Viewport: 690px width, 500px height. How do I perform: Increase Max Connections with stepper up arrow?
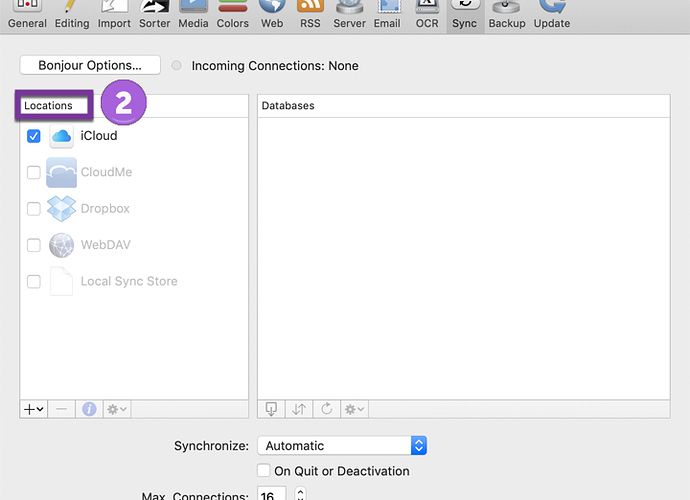[x=301, y=491]
